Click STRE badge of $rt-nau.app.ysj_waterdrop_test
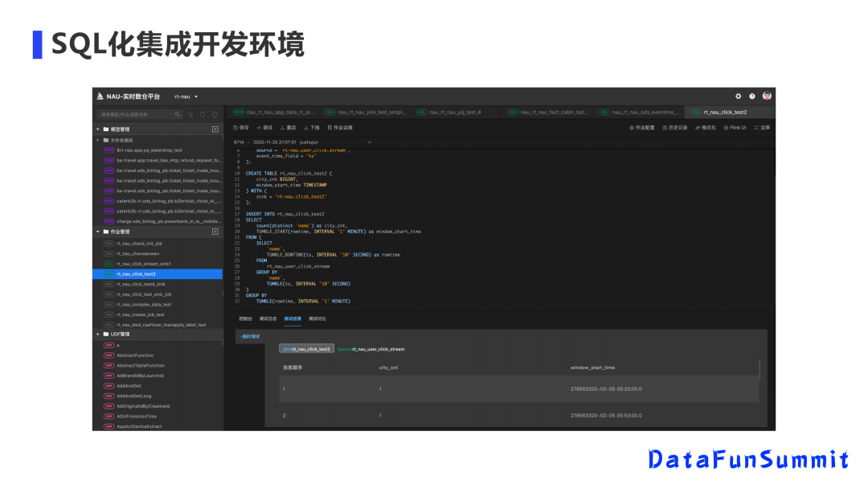The height and width of the screenshot is (489, 868). pos(109,150)
